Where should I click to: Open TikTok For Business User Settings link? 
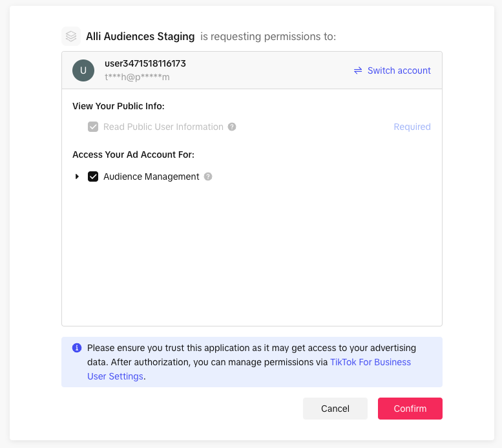[x=370, y=362]
